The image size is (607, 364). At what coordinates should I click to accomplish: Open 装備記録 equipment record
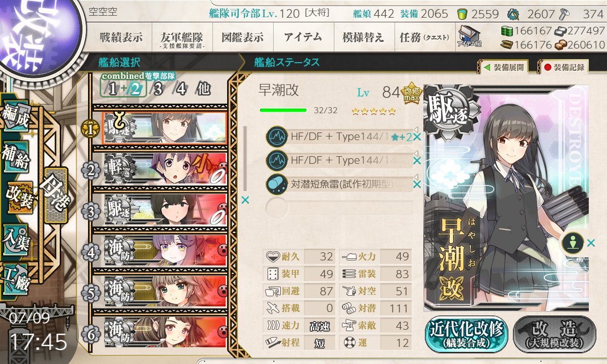point(563,67)
